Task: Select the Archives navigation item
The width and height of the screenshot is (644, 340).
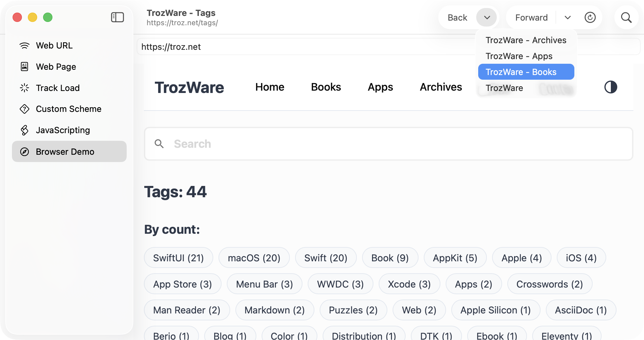Action: tap(441, 87)
